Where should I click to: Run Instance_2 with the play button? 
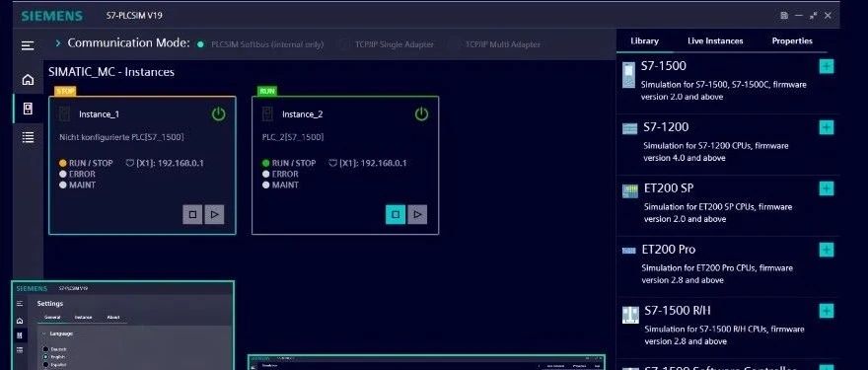[417, 214]
